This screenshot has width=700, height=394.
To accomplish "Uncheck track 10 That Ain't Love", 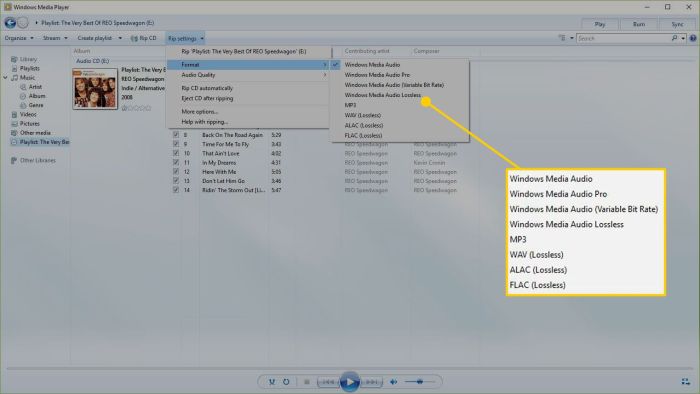I will [x=176, y=153].
